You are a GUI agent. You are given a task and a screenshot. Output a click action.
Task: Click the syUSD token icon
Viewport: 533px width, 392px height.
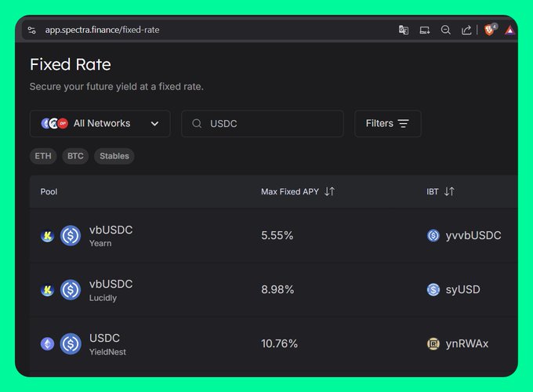(433, 289)
